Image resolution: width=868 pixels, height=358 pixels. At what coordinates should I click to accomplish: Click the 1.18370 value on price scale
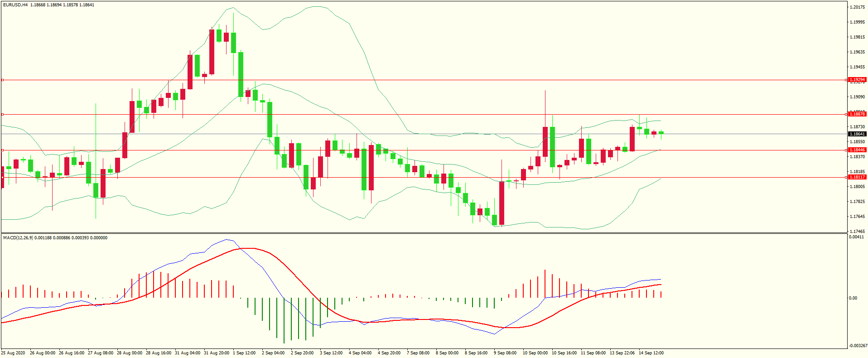858,157
